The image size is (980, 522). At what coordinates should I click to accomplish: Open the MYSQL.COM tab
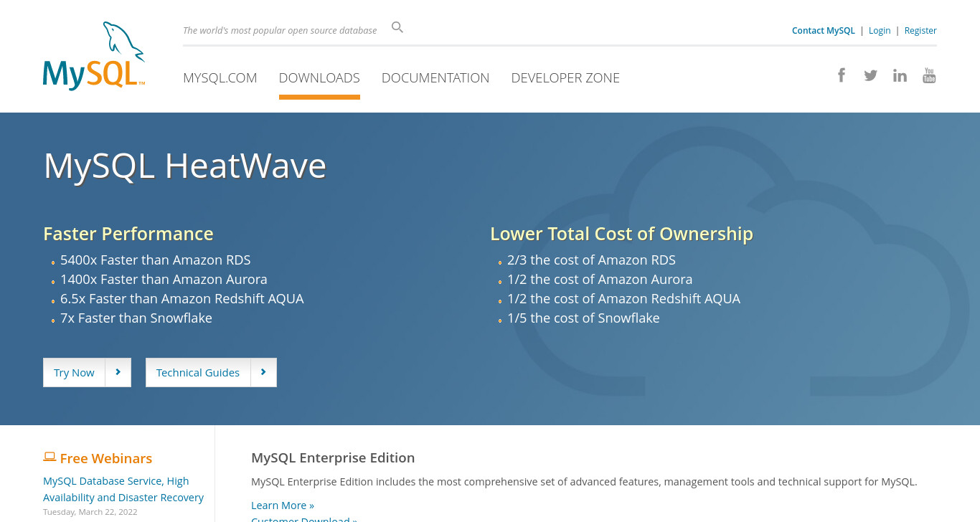220,77
